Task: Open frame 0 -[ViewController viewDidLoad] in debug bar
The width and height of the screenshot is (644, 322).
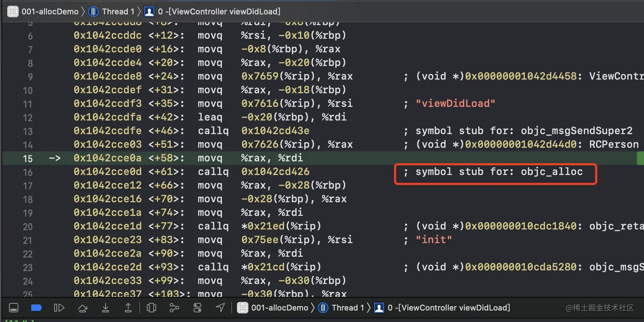Action: point(442,308)
